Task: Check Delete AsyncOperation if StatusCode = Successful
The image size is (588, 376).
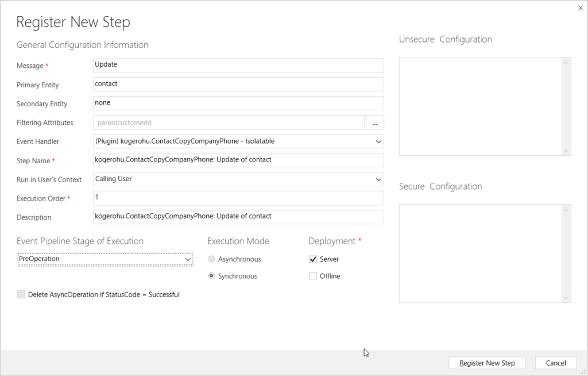Action: point(21,294)
